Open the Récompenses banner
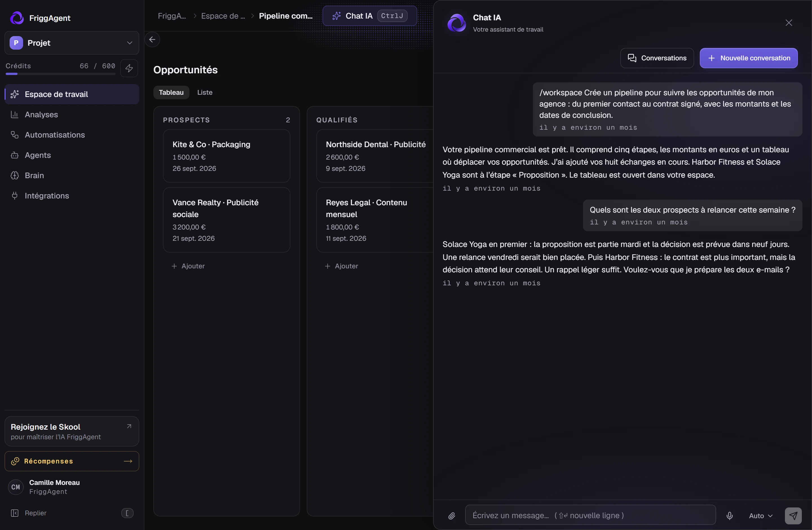This screenshot has height=530, width=812. pyautogui.click(x=72, y=461)
